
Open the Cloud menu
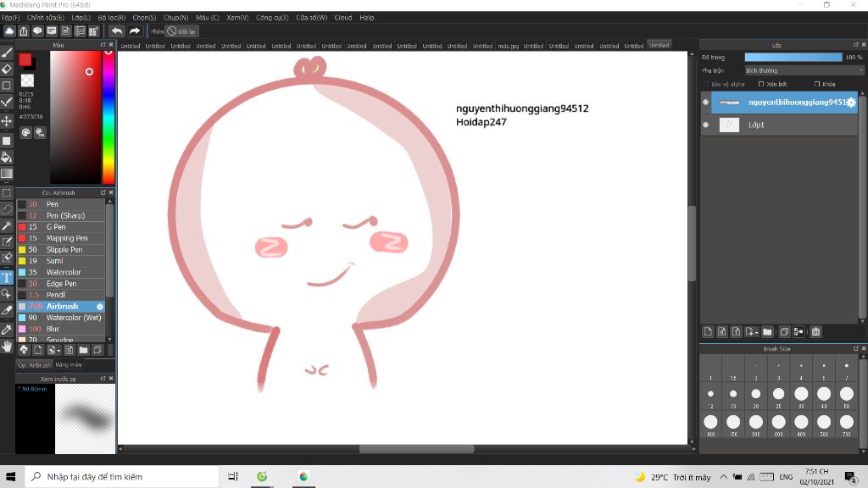click(x=343, y=18)
